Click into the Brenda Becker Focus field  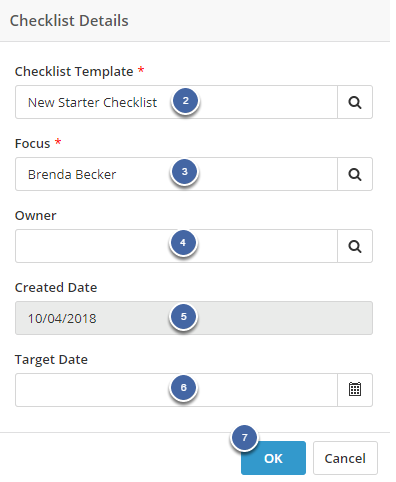click(x=176, y=174)
